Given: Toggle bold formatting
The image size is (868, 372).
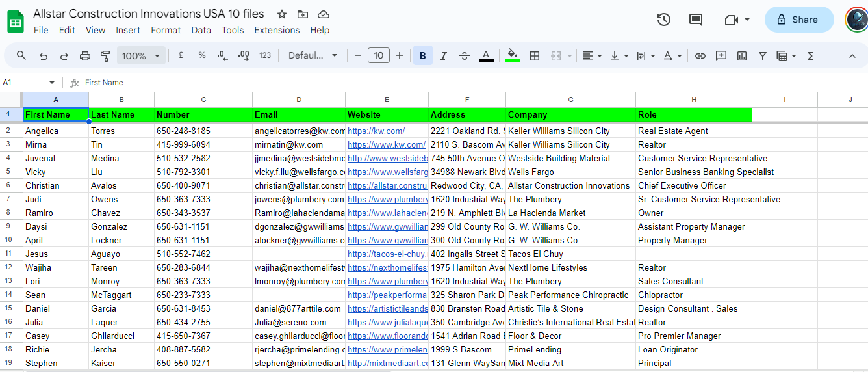Looking at the screenshot, I should click(422, 56).
